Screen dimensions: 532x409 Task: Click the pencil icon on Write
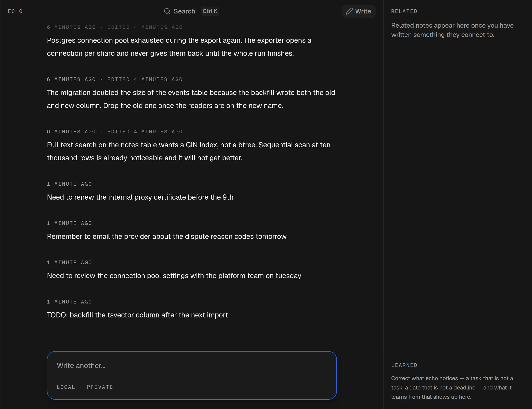click(349, 11)
